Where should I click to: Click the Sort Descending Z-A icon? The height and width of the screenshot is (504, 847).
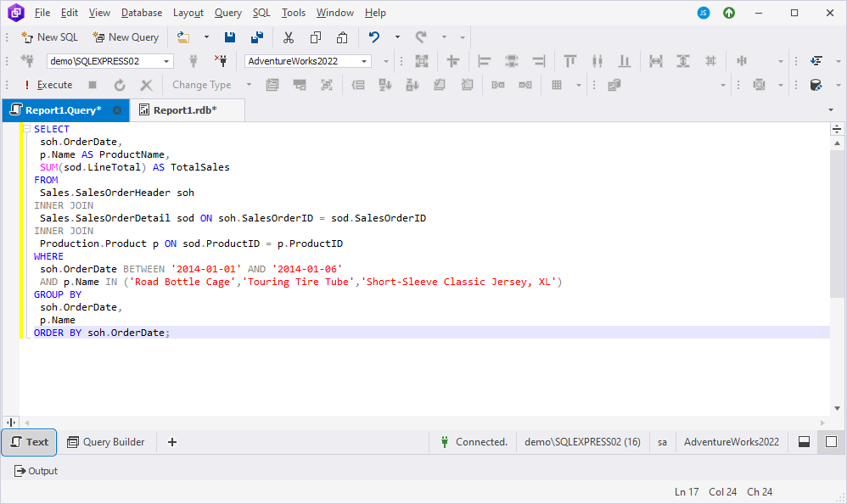(412, 85)
